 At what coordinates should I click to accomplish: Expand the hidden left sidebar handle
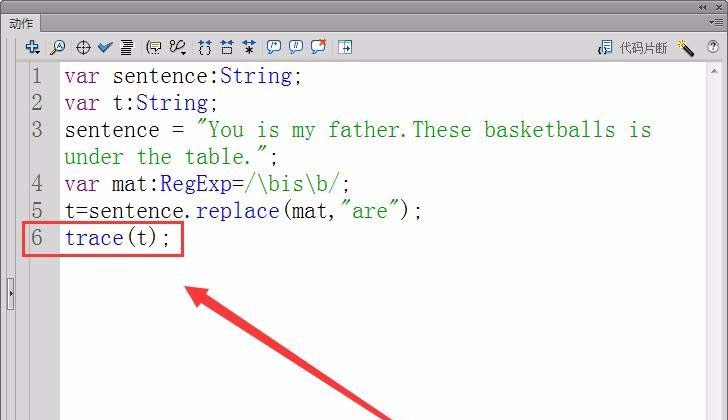pos(11,293)
